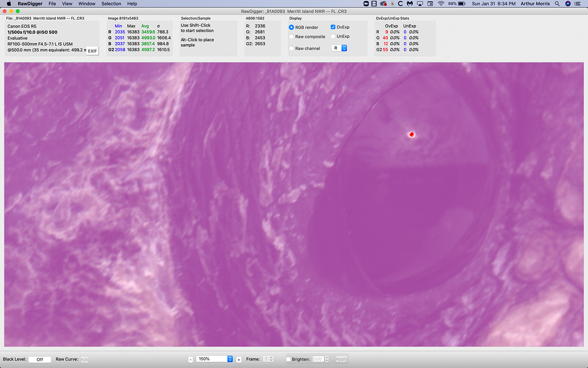Screen dimensions: 588x368
Task: Toggle the UnExp checkbox
Action: tap(333, 36)
